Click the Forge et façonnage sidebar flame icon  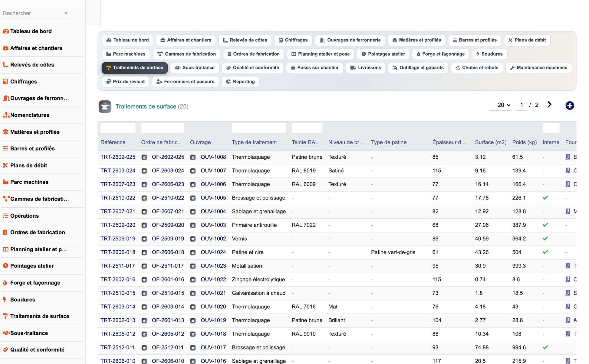point(5,283)
